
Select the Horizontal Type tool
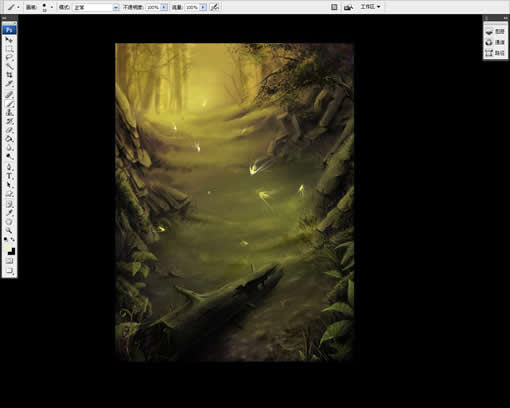pyautogui.click(x=9, y=176)
